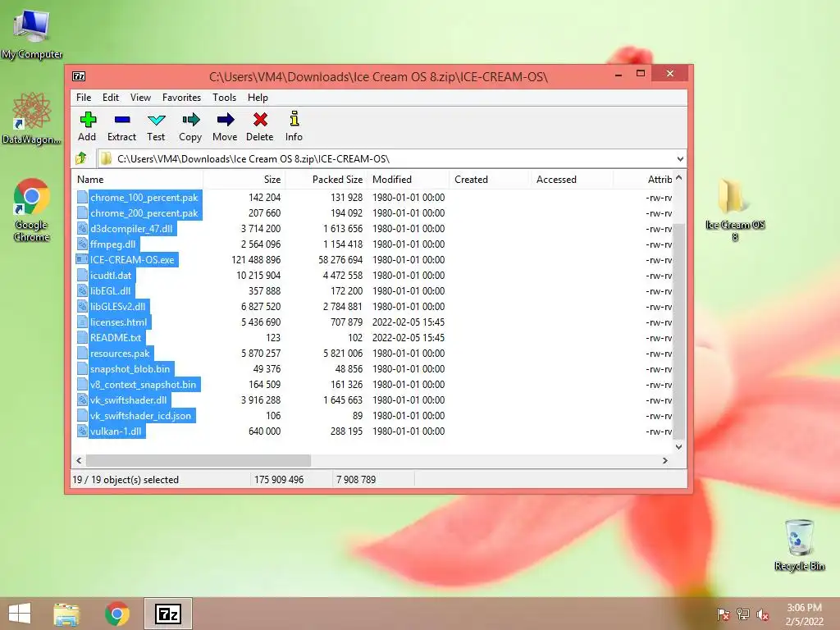Click the scroll left arrow

(x=80, y=461)
